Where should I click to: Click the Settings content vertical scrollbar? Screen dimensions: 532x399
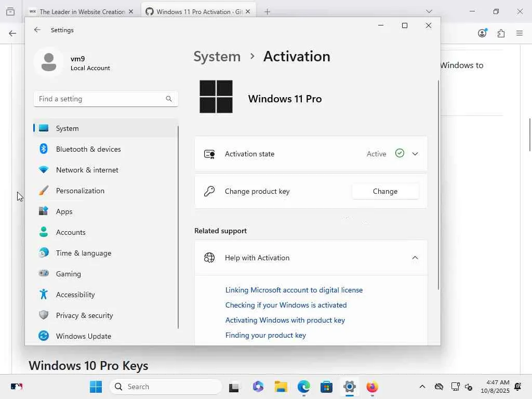438,185
